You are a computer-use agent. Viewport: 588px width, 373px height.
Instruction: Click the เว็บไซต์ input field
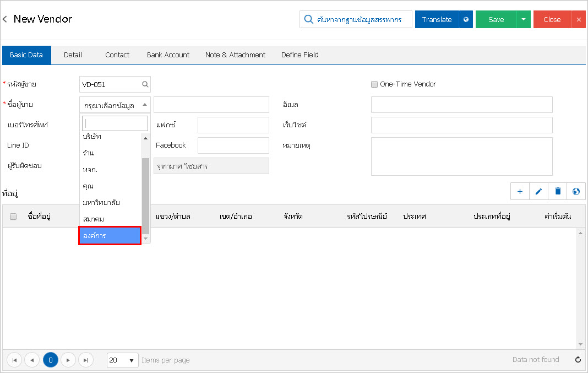[461, 125]
